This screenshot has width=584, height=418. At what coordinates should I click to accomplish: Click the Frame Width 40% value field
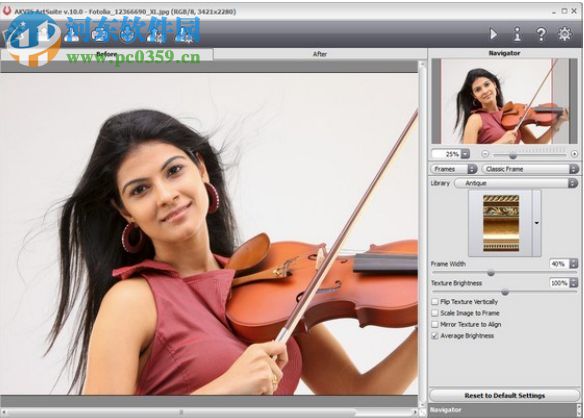click(559, 264)
